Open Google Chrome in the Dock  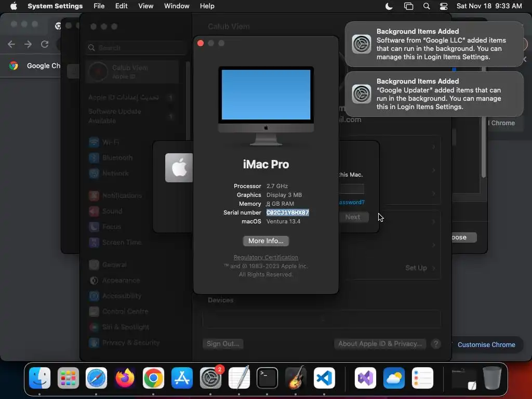coord(153,378)
